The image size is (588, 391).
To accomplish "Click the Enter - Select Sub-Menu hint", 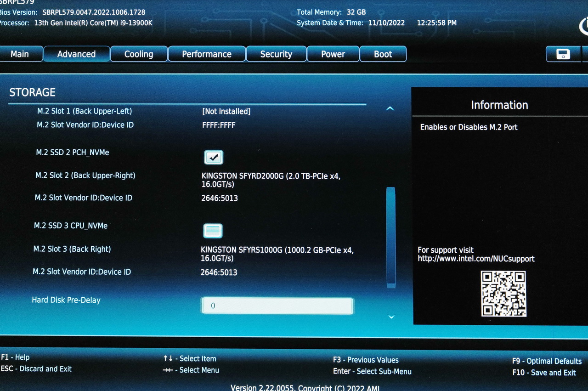I will coord(372,371).
